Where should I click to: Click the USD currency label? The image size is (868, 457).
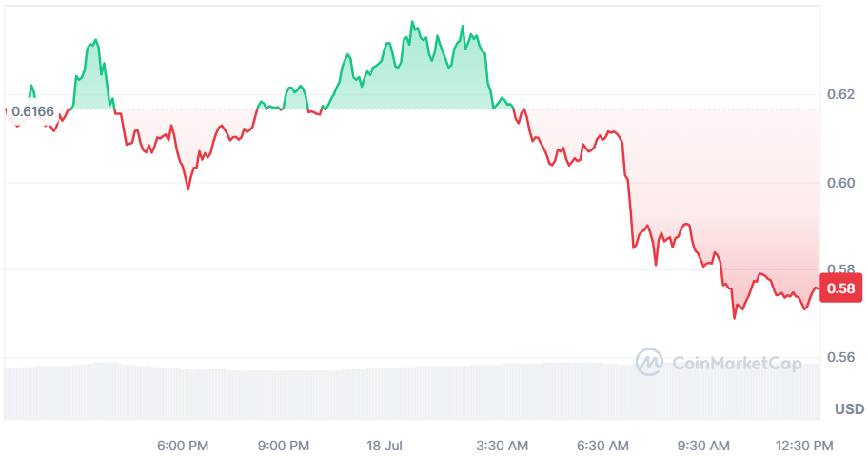point(849,408)
